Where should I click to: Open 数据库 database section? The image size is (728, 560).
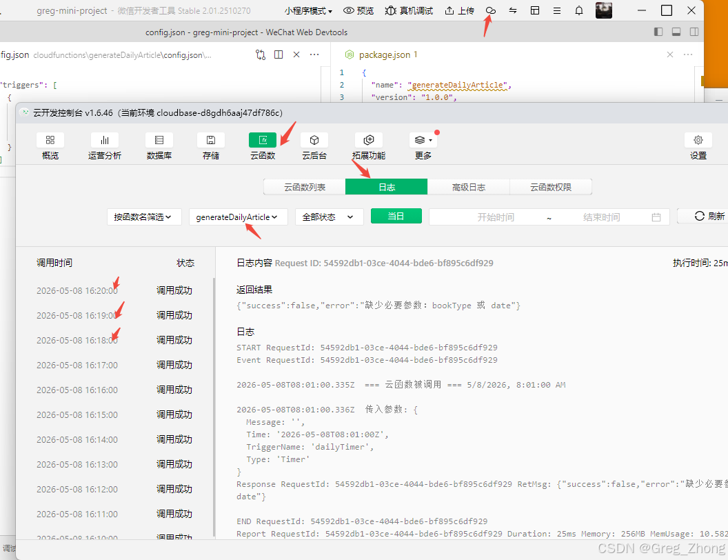click(159, 147)
